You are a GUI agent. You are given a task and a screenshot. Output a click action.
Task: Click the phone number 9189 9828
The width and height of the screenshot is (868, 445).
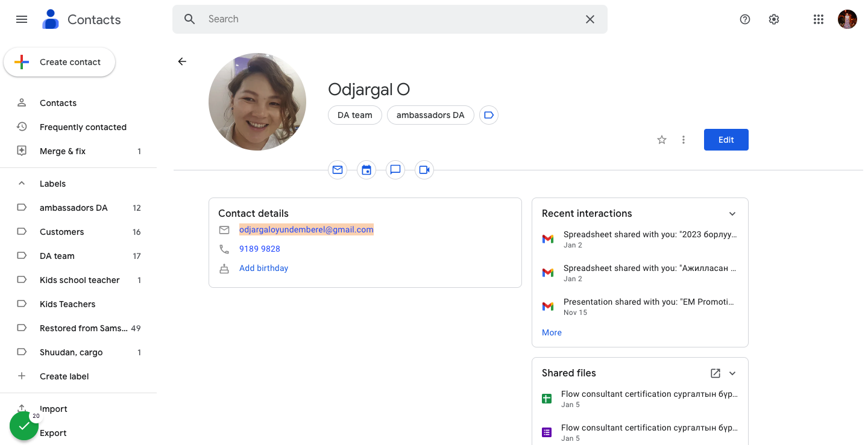click(260, 249)
